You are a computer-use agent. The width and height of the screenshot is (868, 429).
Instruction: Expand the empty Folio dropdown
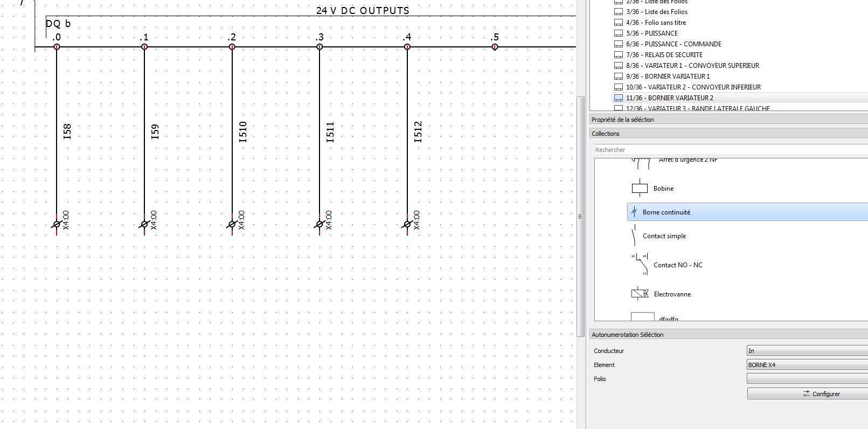coord(807,379)
